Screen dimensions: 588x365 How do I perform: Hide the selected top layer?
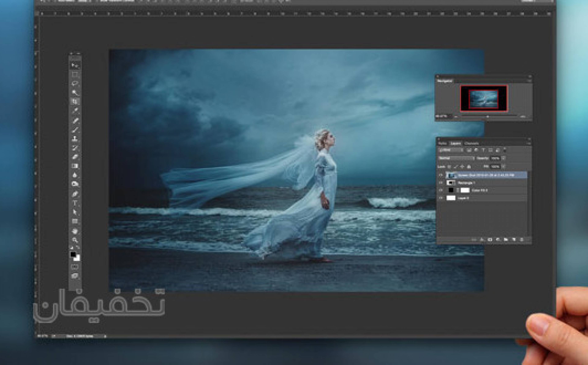441,175
